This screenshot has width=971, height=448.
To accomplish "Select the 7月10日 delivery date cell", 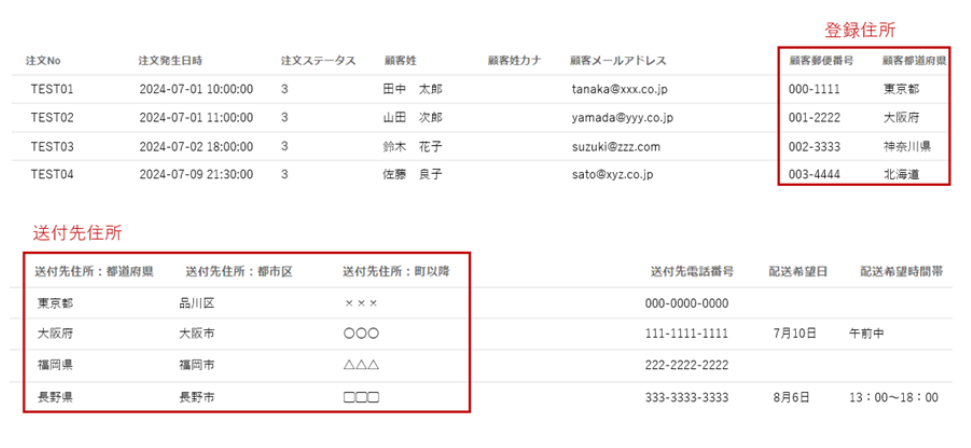I will [x=796, y=332].
